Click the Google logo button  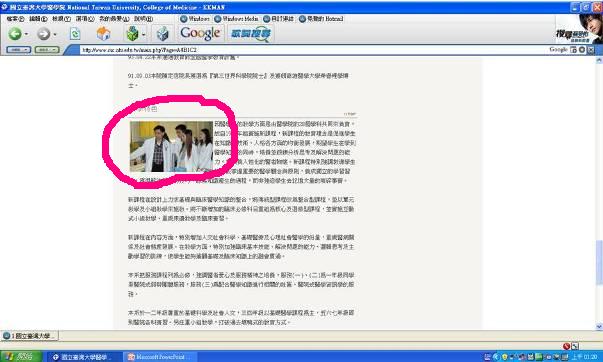[x=200, y=33]
